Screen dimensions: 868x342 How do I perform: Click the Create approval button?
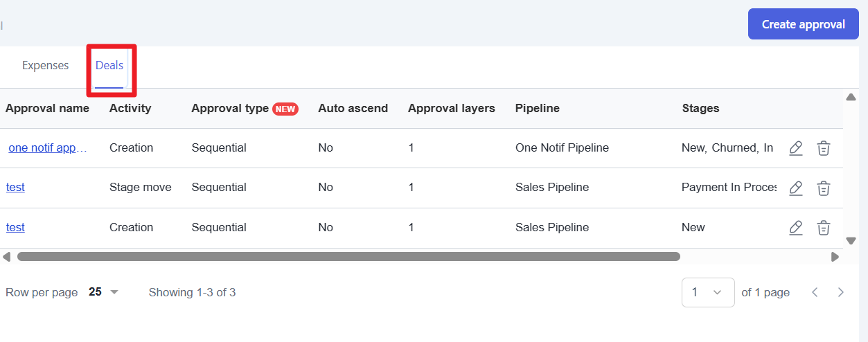click(x=803, y=24)
